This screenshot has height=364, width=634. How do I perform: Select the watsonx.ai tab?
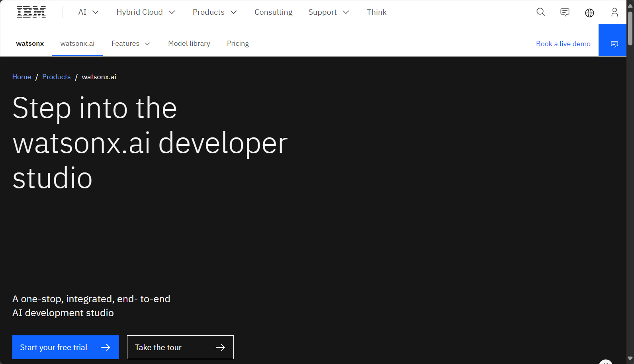pos(77,43)
